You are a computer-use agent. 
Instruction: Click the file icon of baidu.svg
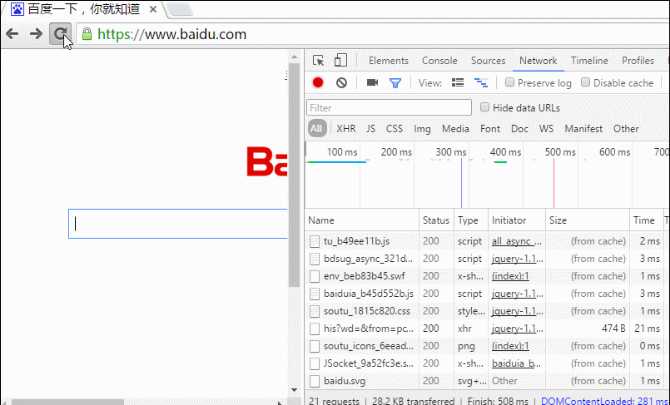(x=314, y=381)
